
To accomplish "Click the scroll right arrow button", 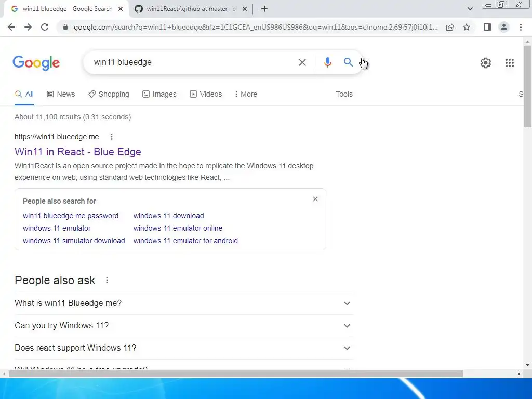I will (519, 374).
